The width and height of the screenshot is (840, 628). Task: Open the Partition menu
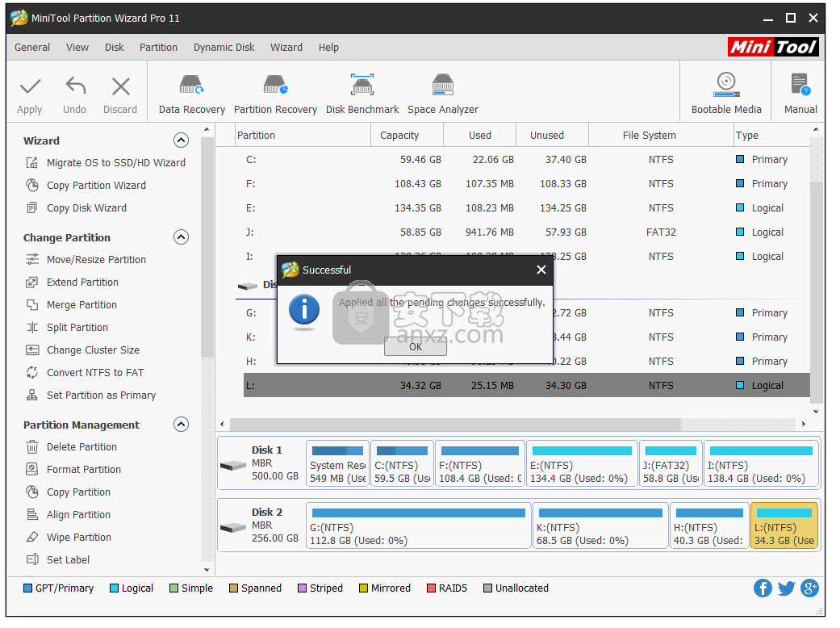click(158, 47)
